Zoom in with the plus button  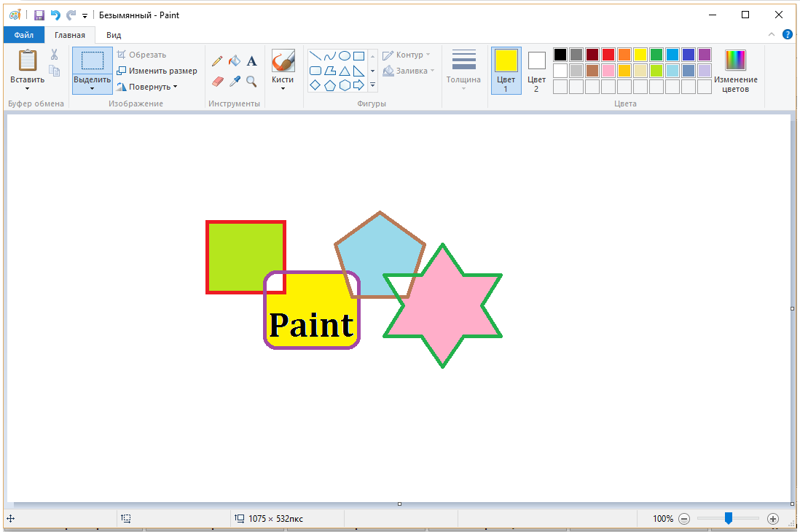pos(773,519)
